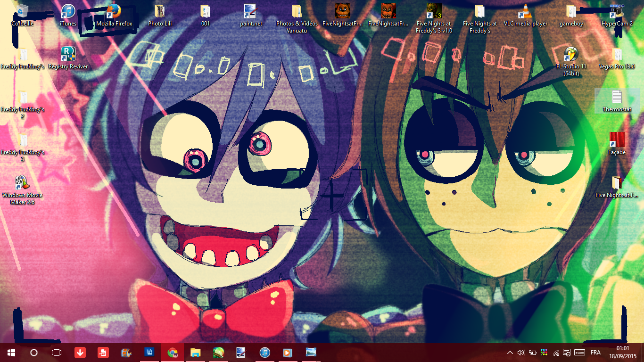Select the Corbeille recycle bin icon
Image resolution: width=644 pixels, height=362 pixels.
(x=22, y=15)
